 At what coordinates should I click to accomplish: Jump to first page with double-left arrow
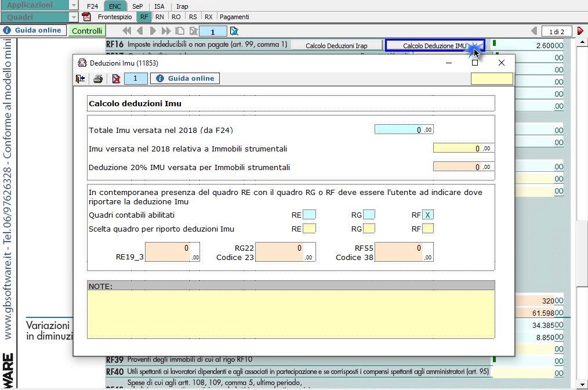[x=127, y=31]
